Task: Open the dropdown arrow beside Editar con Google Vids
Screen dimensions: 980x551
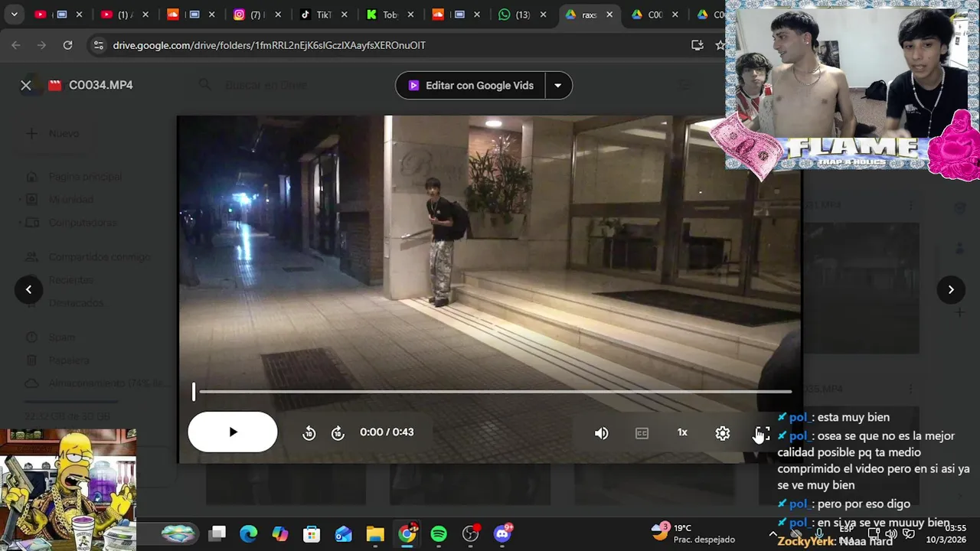Action: [558, 85]
